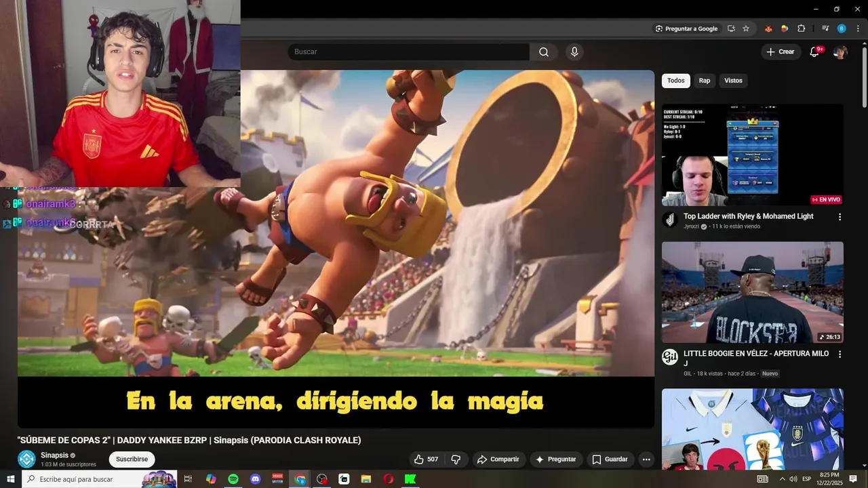Open YouTube account avatar menu
Viewport: 868px width, 488px height.
(840, 52)
